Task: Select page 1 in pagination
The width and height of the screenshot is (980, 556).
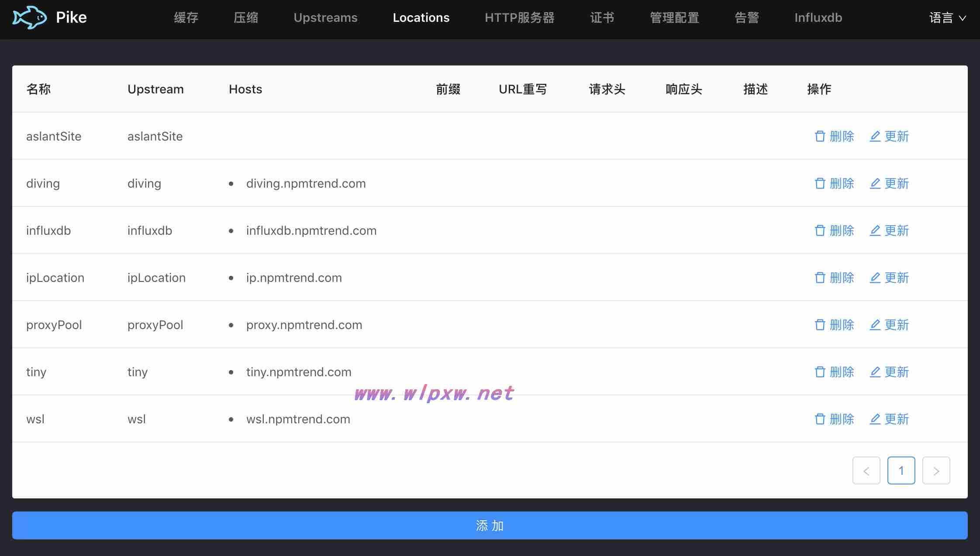Action: (x=901, y=470)
